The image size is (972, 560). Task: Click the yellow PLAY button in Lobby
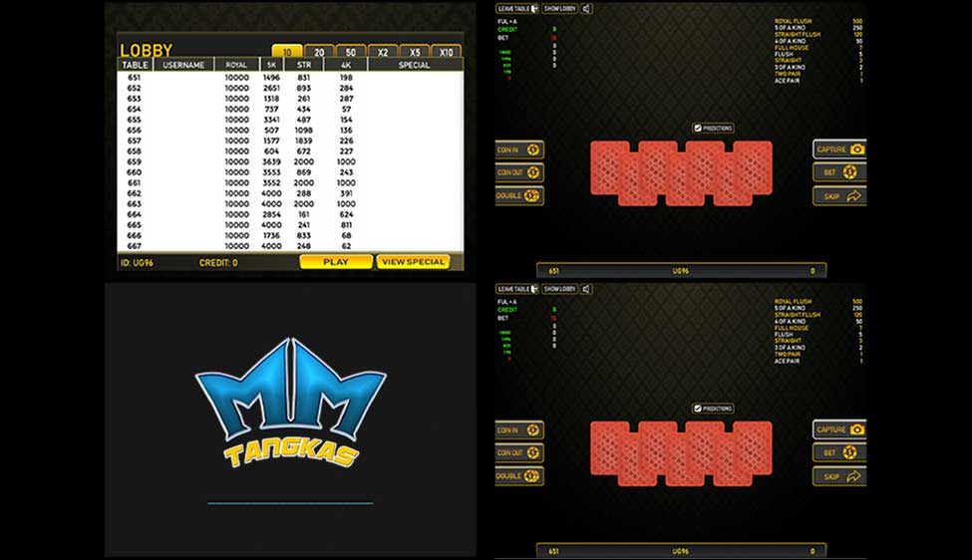pyautogui.click(x=336, y=262)
